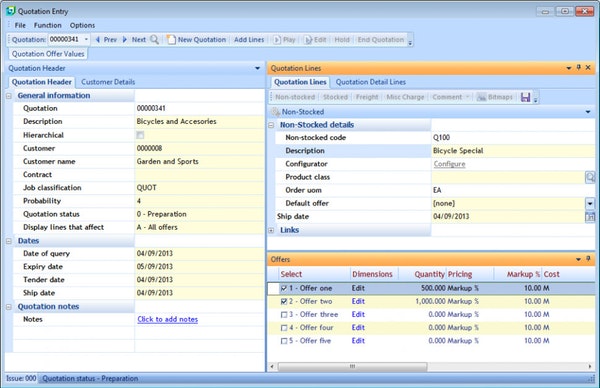Screen dimensions: 600x388
Task: Click the Quotation search magnifier icon
Action: (x=154, y=39)
